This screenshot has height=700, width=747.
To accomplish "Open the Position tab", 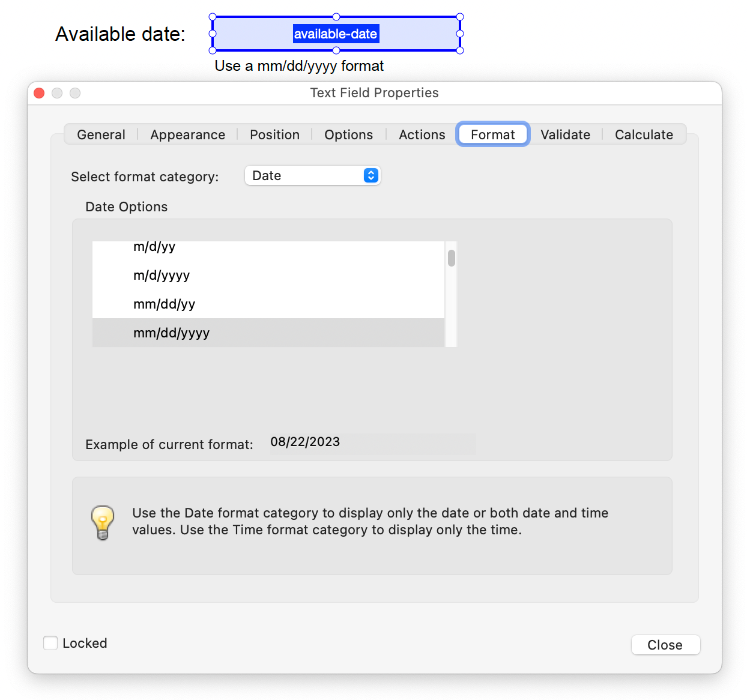I will (x=274, y=134).
